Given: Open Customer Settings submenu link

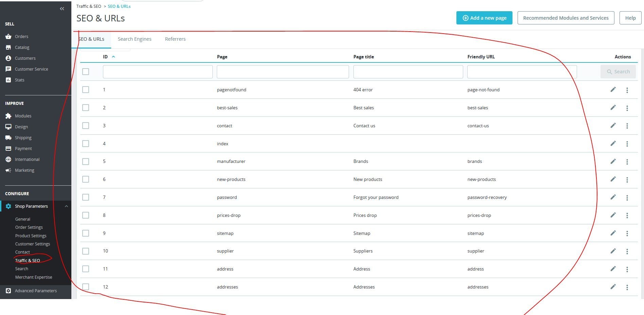Looking at the screenshot, I should (x=33, y=244).
